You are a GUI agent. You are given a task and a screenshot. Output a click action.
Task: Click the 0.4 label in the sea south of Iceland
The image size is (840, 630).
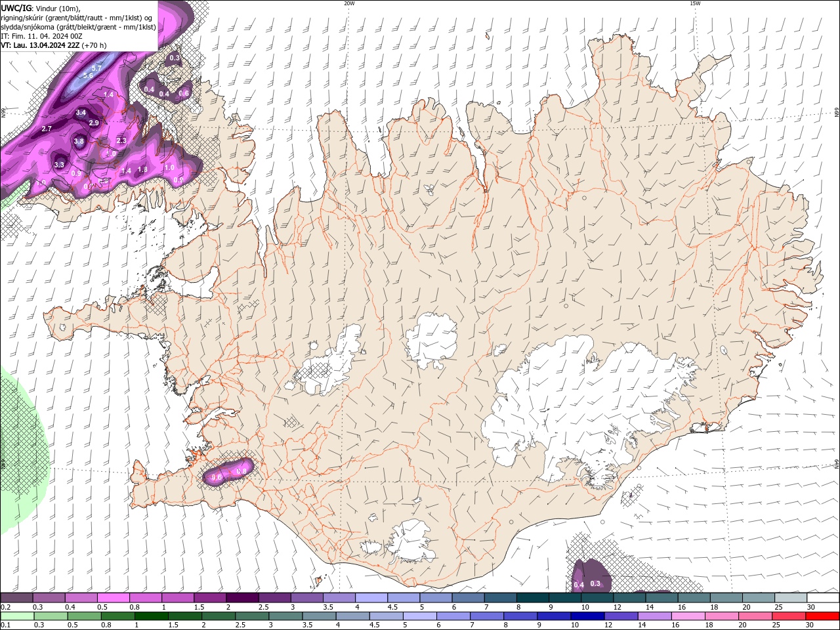point(579,585)
